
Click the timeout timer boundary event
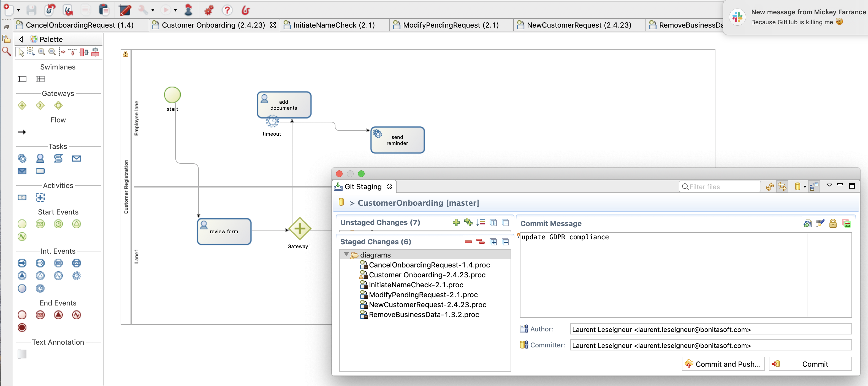[x=272, y=121]
